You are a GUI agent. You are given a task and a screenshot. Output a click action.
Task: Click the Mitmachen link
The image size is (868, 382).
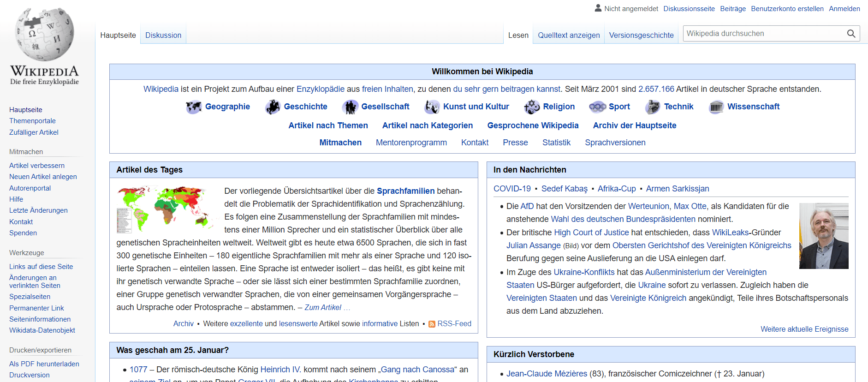pos(340,143)
